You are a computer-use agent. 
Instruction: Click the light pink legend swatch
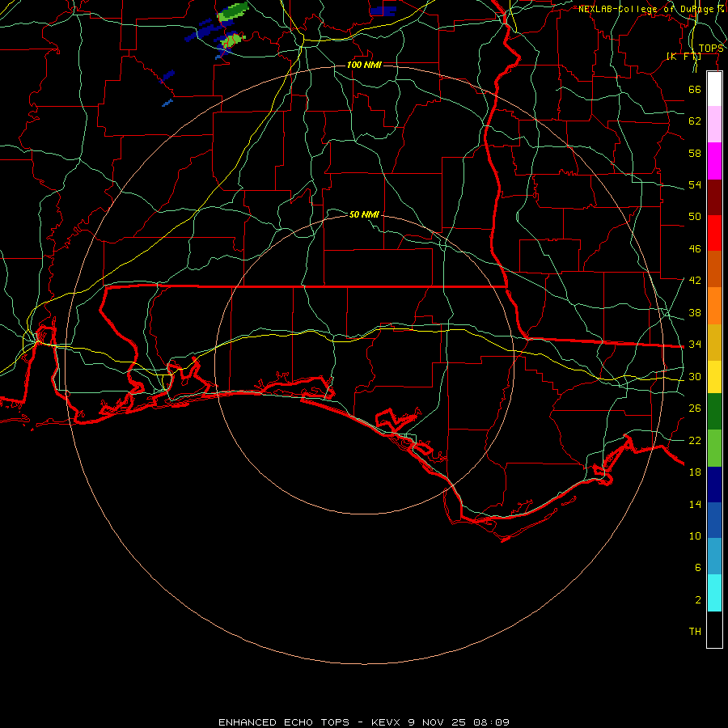tap(714, 124)
